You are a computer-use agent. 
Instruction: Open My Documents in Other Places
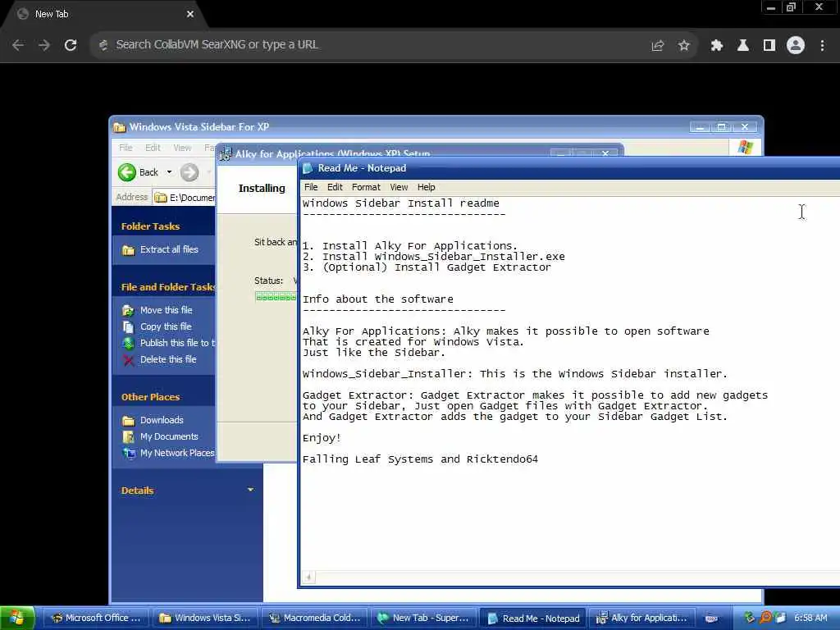click(169, 436)
